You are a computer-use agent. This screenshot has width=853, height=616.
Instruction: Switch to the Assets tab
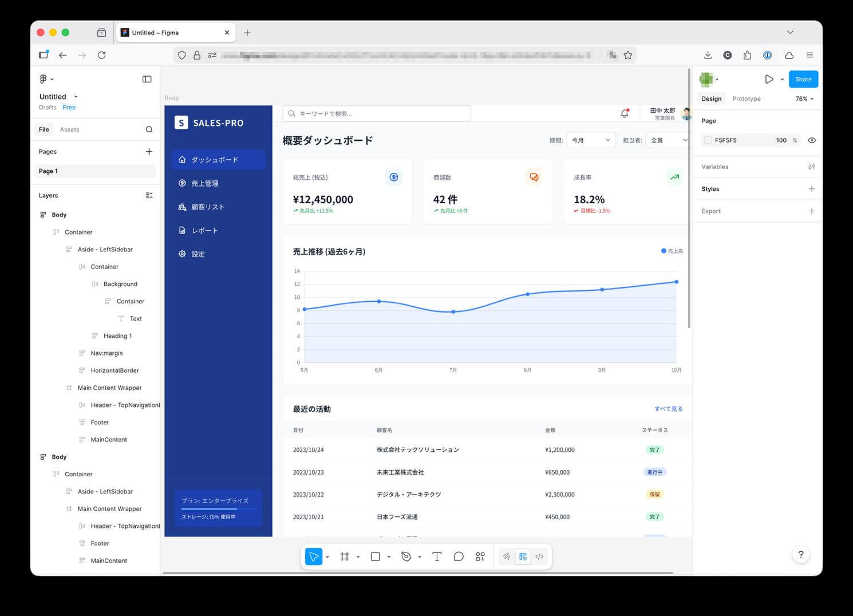tap(69, 129)
